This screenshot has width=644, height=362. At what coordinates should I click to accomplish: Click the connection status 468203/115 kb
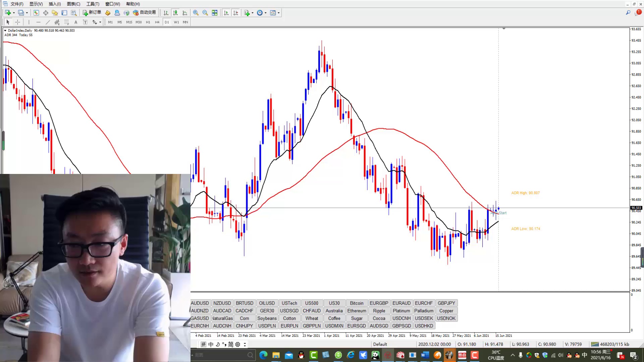click(x=610, y=345)
